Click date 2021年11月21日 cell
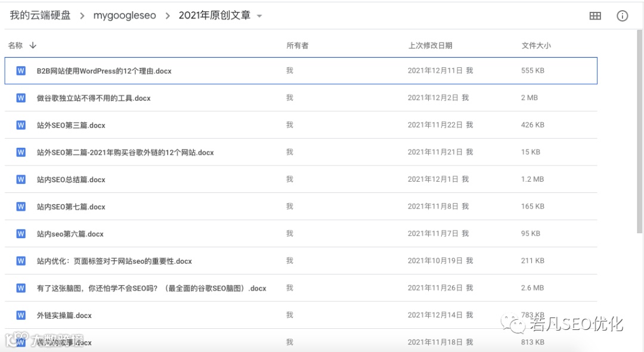The width and height of the screenshot is (644, 352). point(435,152)
